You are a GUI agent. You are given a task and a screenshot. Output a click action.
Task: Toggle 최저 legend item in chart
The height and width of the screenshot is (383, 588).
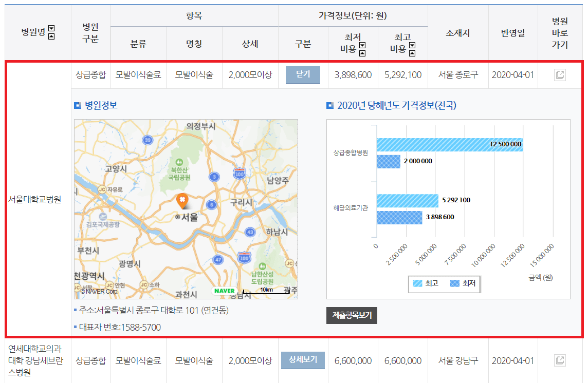click(x=463, y=283)
